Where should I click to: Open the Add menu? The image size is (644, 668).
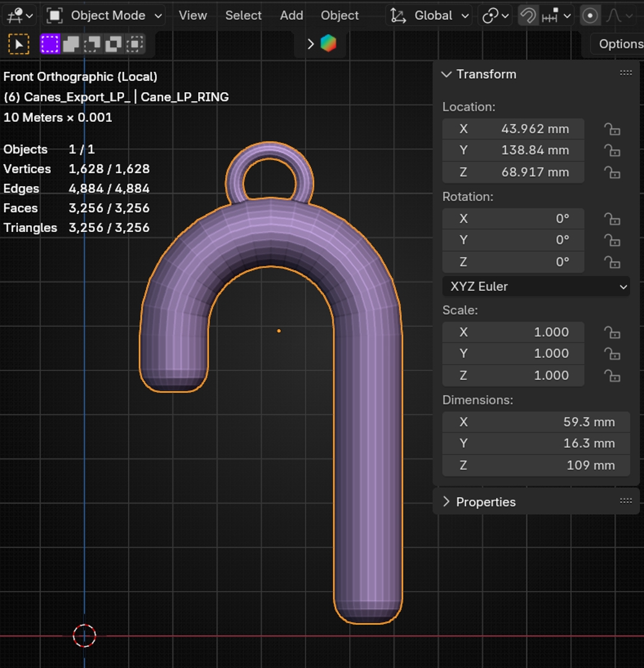(x=291, y=15)
